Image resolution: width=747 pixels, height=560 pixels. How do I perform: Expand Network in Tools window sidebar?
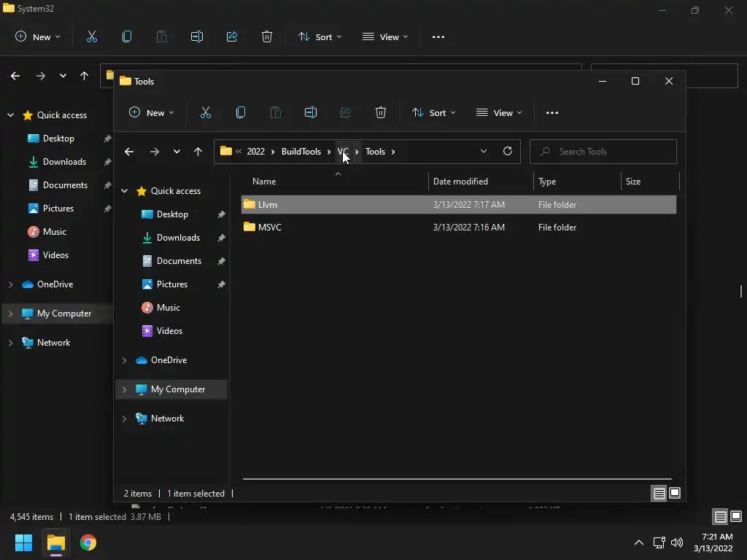(x=124, y=419)
